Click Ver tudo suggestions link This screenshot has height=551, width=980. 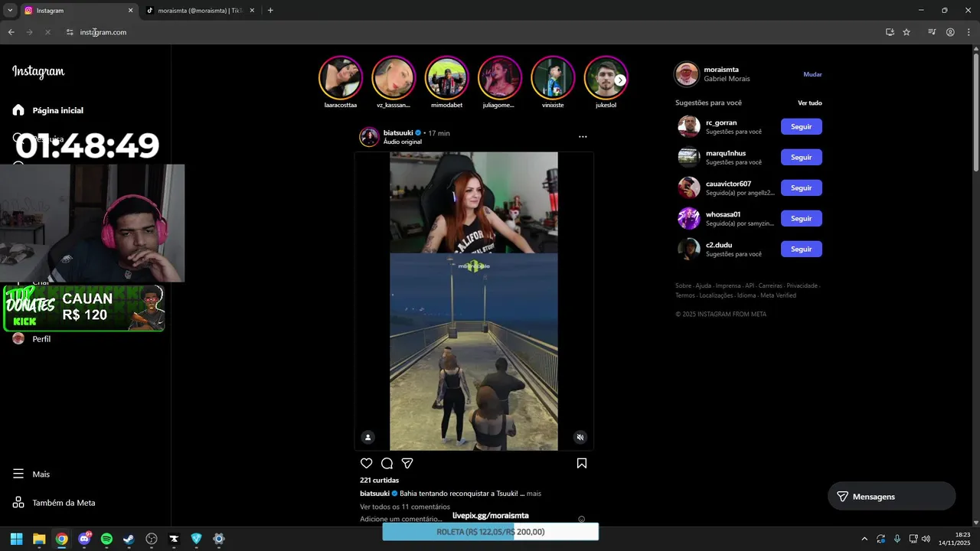tap(809, 103)
